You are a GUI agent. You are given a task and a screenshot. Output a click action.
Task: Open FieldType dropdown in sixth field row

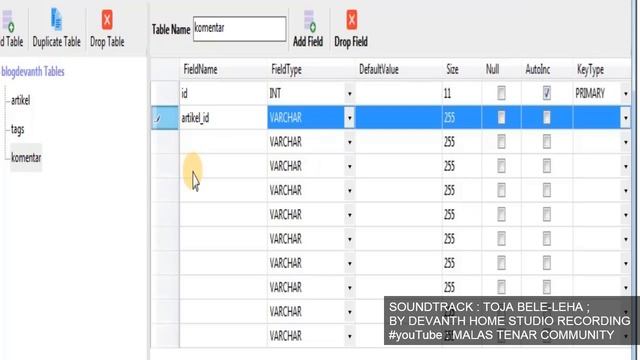click(349, 215)
